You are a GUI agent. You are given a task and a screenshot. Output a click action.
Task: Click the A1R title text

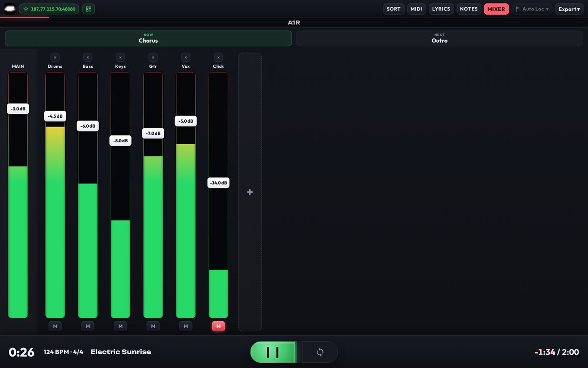(x=294, y=23)
